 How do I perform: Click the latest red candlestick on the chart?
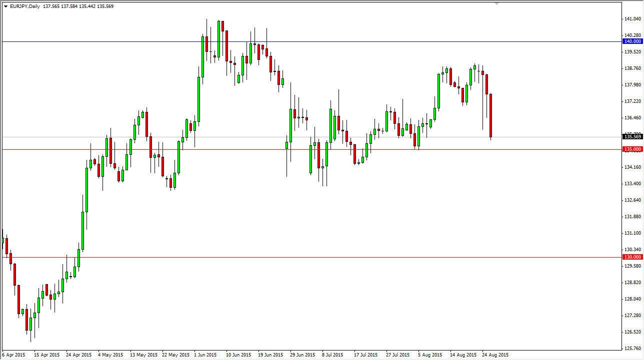(489, 115)
